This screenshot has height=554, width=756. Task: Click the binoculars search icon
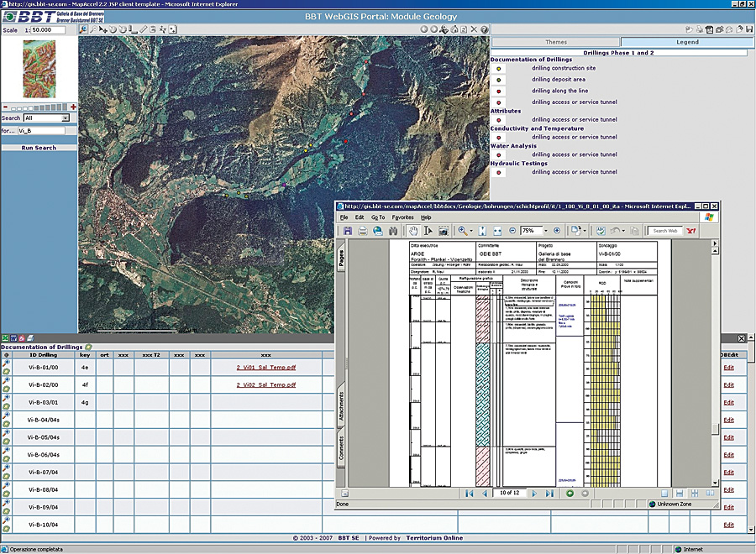[x=392, y=231]
